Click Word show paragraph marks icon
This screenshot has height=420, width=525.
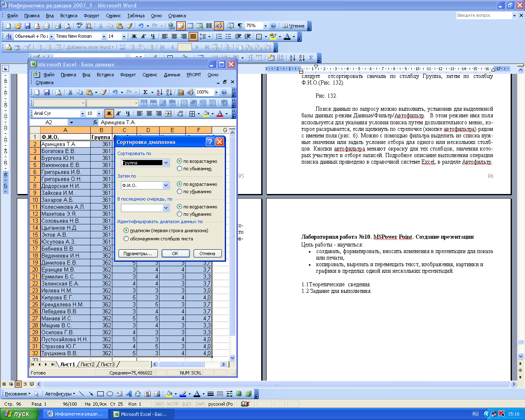tap(240, 26)
